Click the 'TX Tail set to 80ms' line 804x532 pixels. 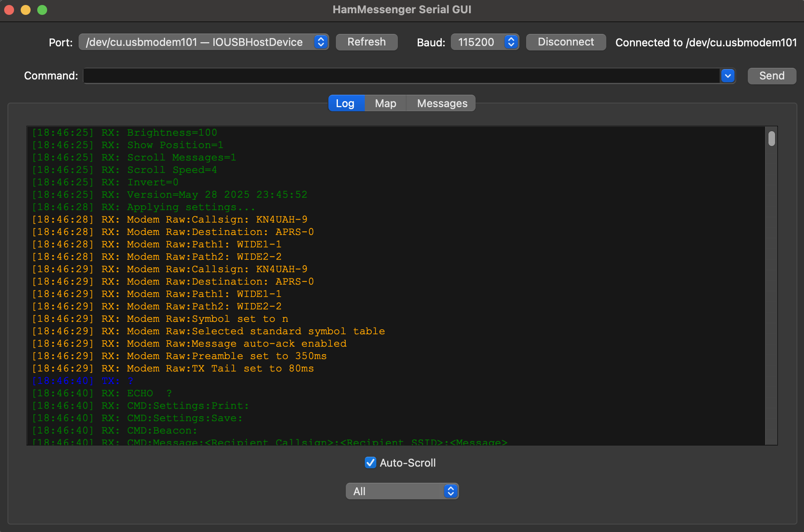pos(173,369)
